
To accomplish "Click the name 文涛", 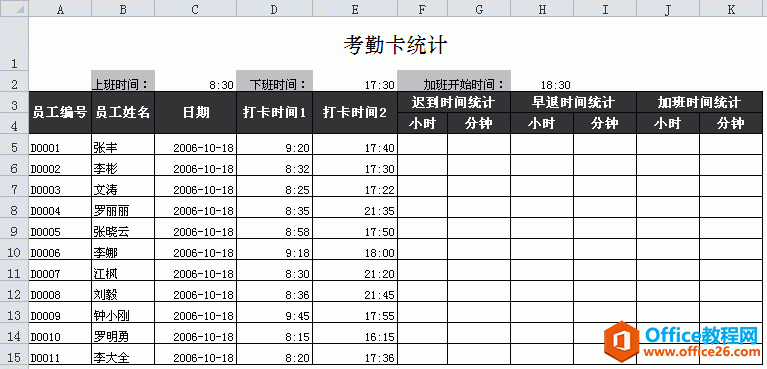I will pos(123,186).
